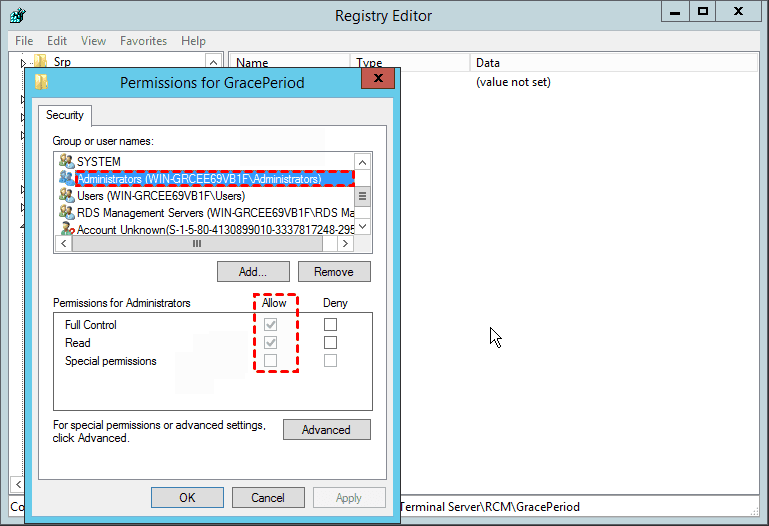The image size is (769, 526).
Task: Click the Remove button
Action: click(334, 272)
